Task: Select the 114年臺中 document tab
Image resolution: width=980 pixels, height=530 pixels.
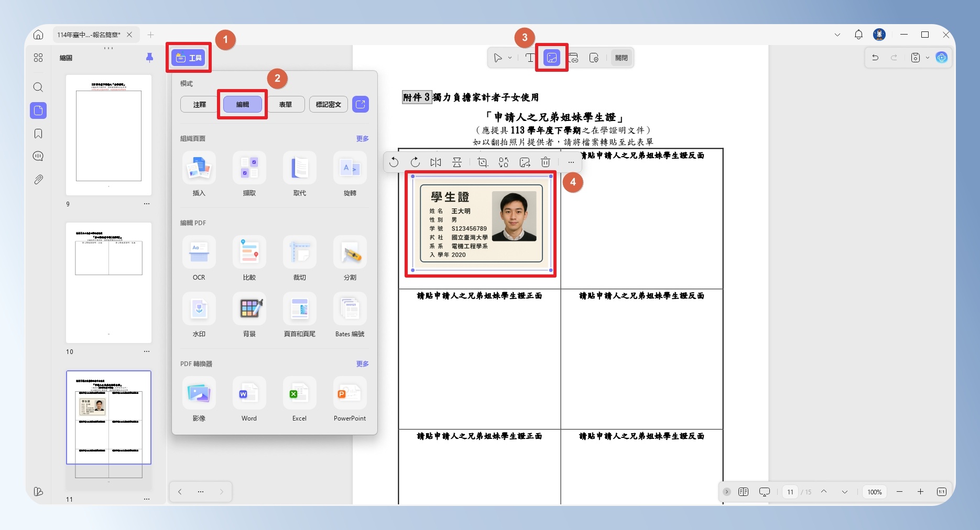Action: 89,35
